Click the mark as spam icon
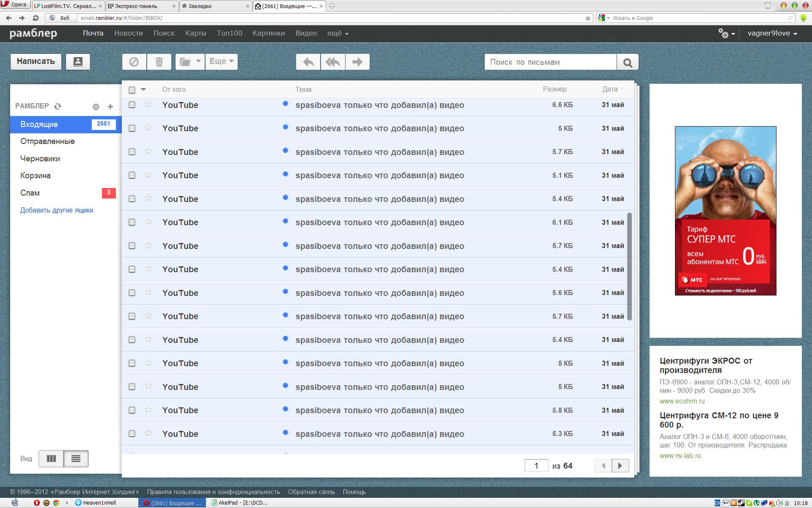Viewport: 812px width, 508px height. 134,62
